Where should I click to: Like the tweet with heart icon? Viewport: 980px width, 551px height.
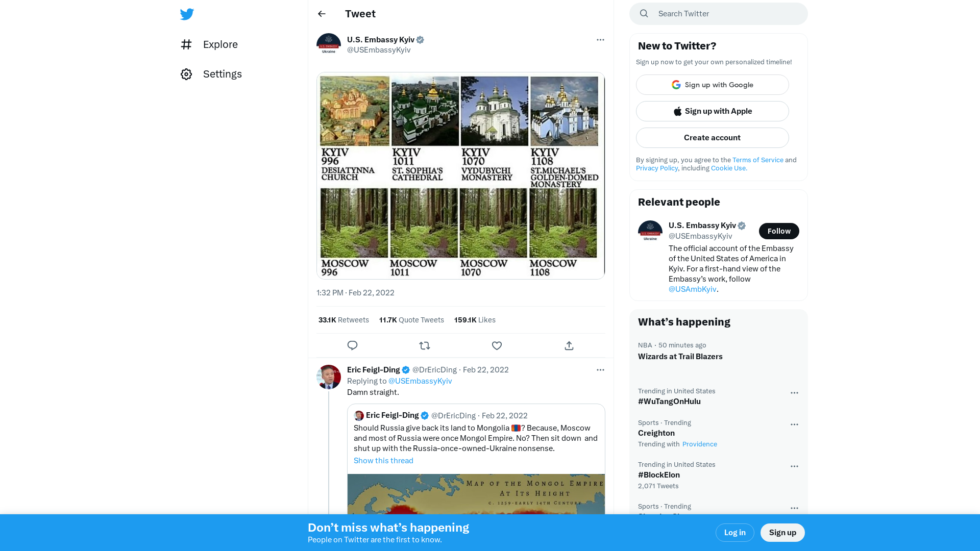497,345
